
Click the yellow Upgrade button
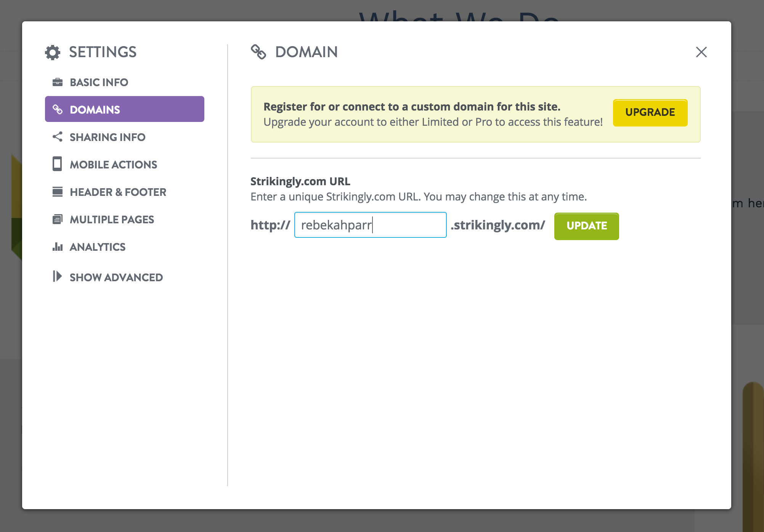tap(650, 112)
